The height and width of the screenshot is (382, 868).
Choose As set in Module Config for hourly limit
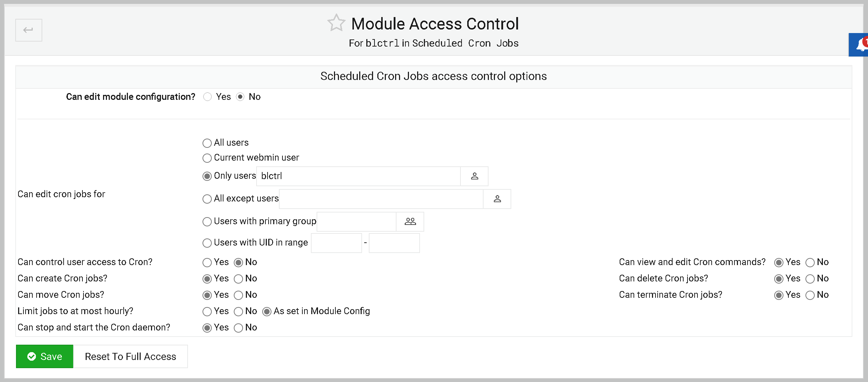coord(267,311)
